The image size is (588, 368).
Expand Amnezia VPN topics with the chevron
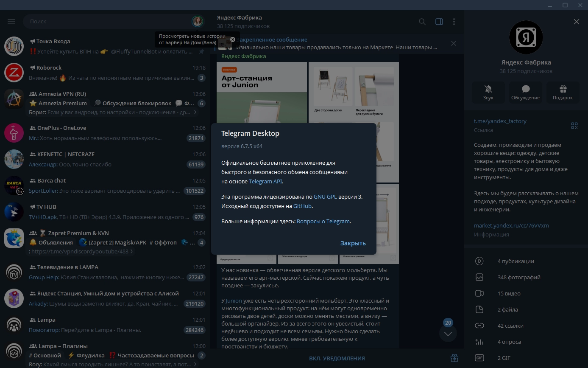pos(195,112)
